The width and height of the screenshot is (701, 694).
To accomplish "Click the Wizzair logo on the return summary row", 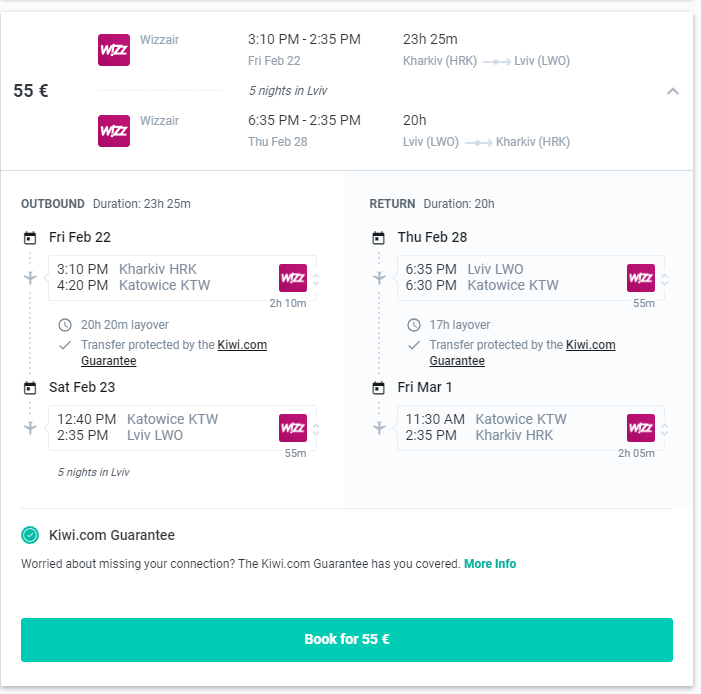I will click(x=113, y=131).
